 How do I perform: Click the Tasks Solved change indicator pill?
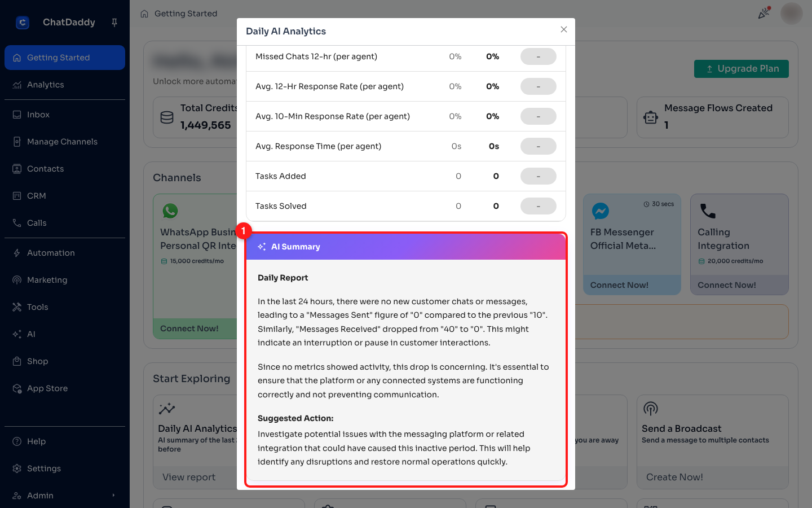click(539, 206)
